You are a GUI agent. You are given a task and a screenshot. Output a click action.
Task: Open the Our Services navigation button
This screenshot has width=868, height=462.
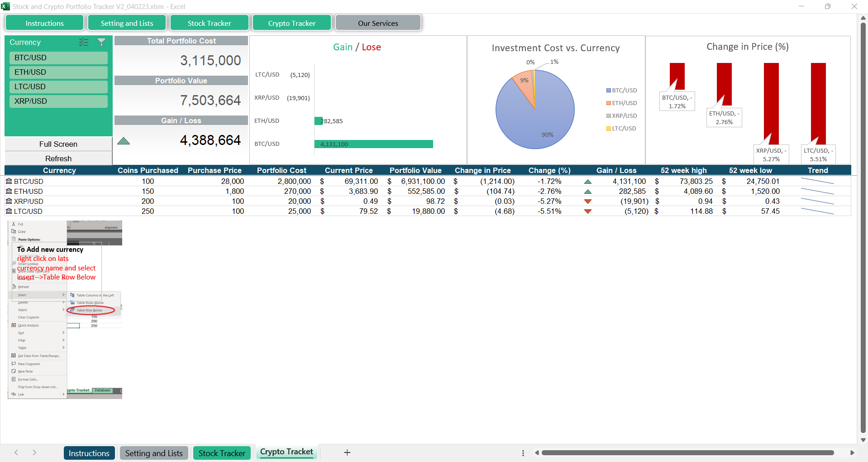(x=378, y=23)
